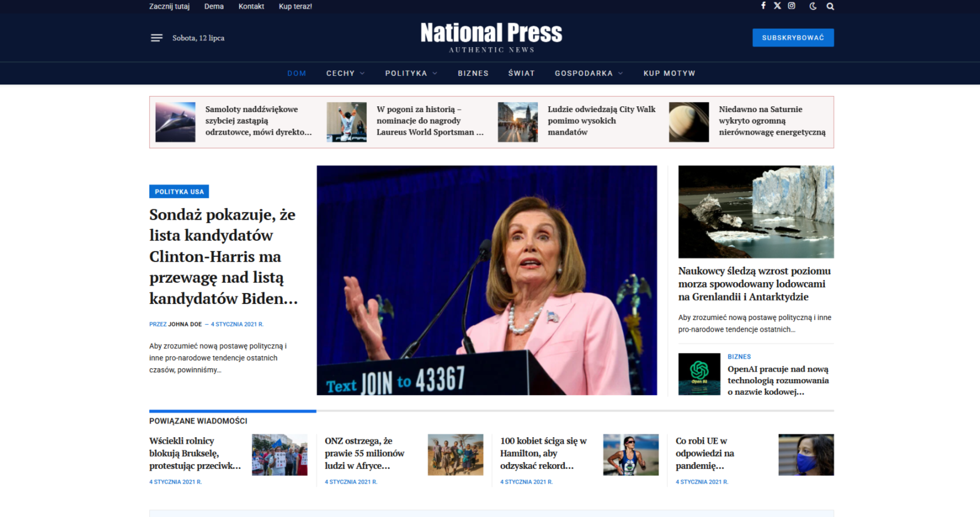980x517 pixels.
Task: Open the Africa people thumbnail
Action: [x=455, y=455]
